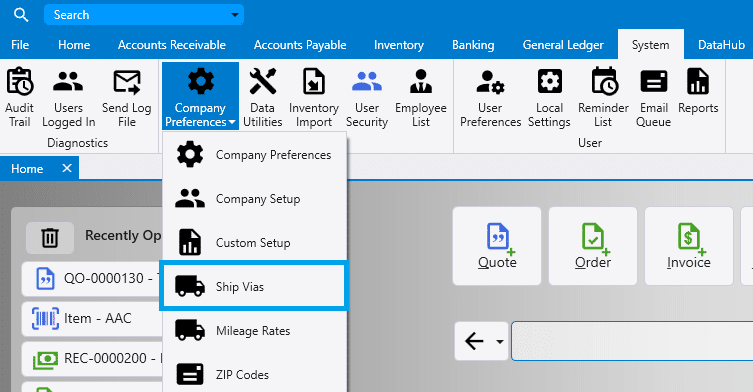Launch Inventory Import
The image size is (753, 392).
coord(314,98)
